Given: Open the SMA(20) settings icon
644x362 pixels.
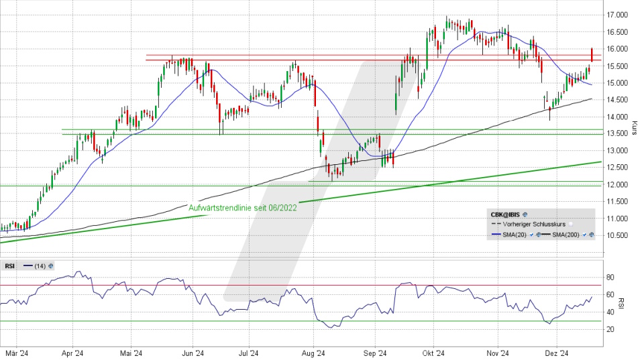Looking at the screenshot, I should [x=539, y=235].
